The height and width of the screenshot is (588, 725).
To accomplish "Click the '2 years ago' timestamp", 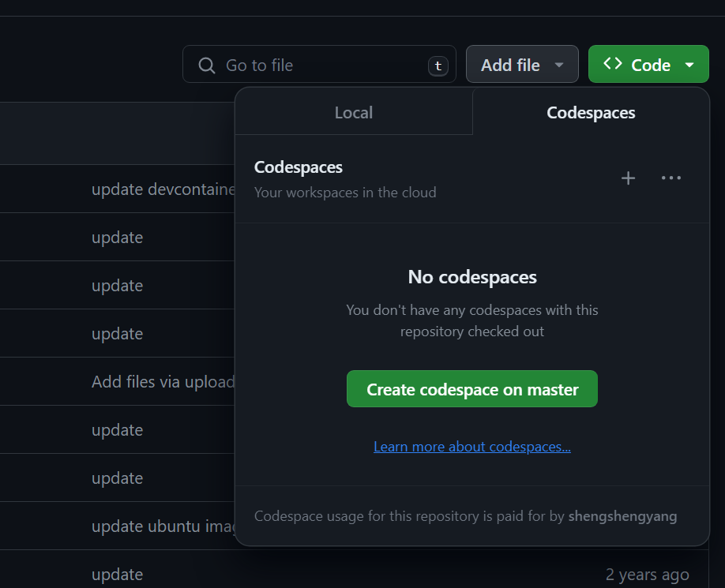I will (x=647, y=575).
